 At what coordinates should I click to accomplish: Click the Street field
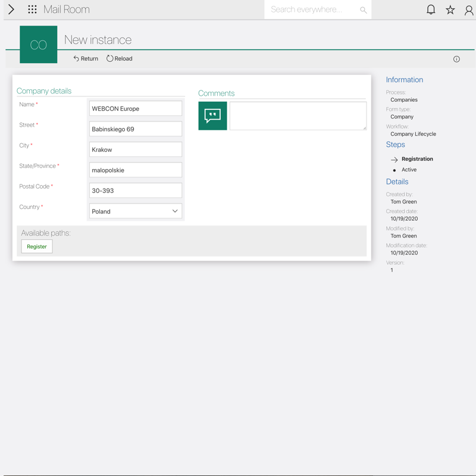tap(136, 129)
